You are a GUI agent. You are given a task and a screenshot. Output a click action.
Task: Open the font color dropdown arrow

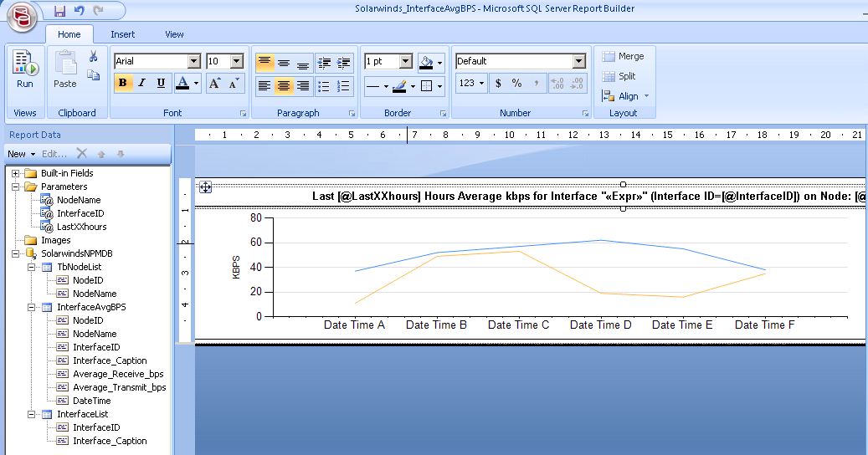pyautogui.click(x=196, y=84)
